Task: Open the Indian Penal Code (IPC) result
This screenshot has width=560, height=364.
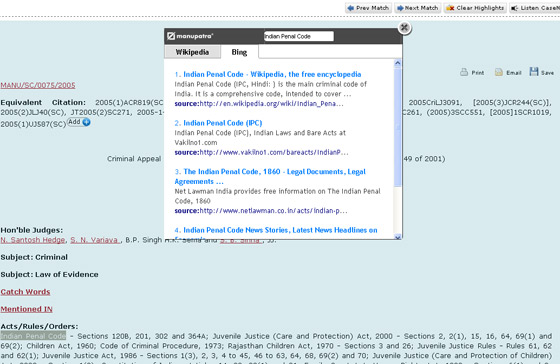Action: 222,123
